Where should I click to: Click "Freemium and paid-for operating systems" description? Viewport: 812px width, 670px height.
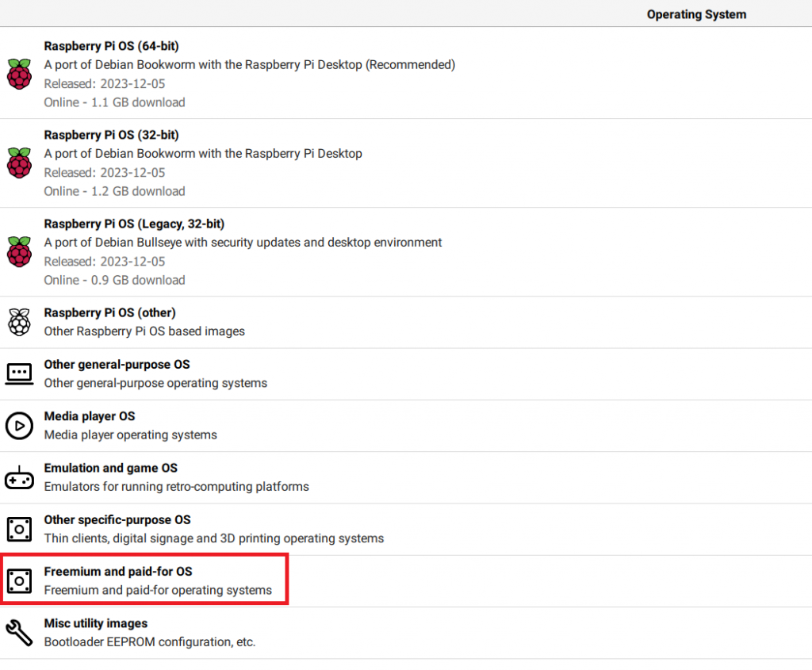pyautogui.click(x=158, y=590)
